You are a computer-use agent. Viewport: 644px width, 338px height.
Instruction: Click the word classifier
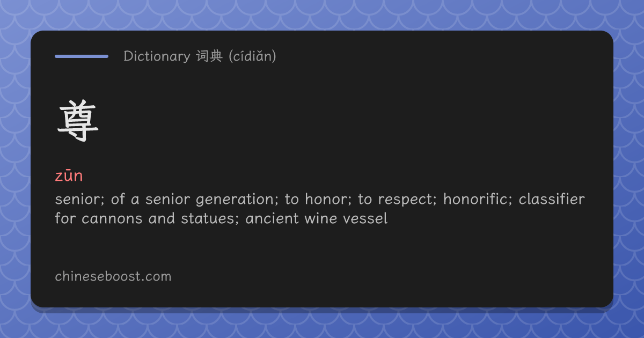[x=552, y=199]
